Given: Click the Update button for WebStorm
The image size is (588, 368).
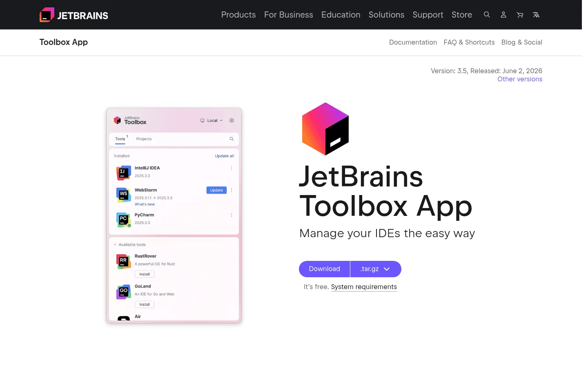Looking at the screenshot, I should pyautogui.click(x=216, y=190).
